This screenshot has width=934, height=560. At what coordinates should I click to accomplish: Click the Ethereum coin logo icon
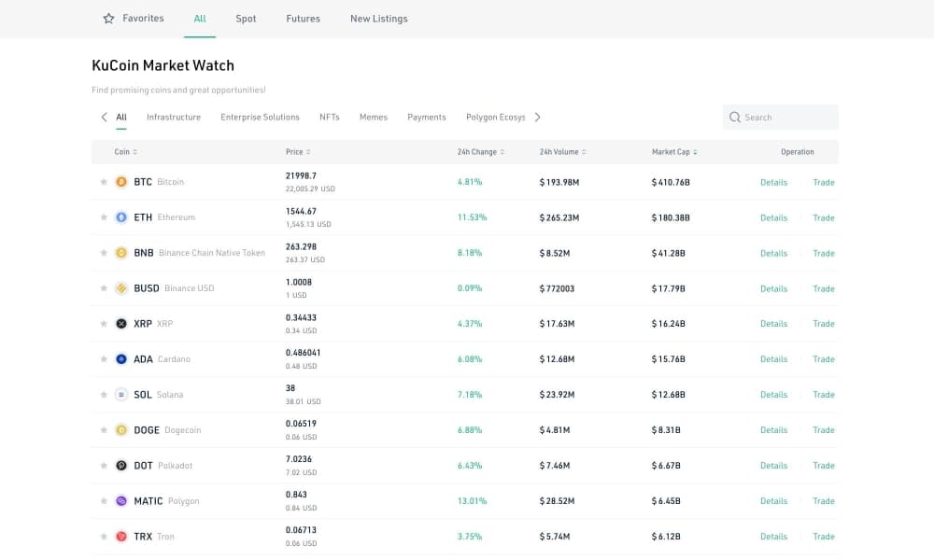tap(120, 217)
